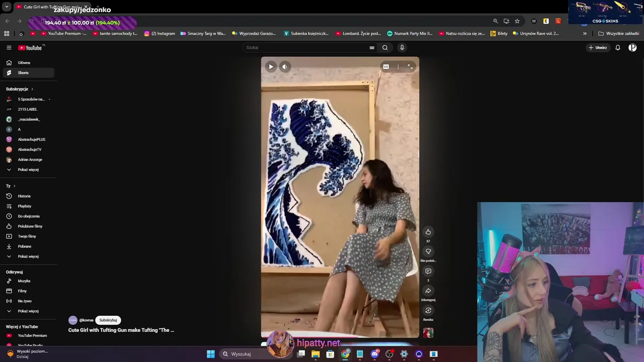Go to the YouTube logo home
Image resolution: width=644 pixels, height=362 pixels.
point(31,48)
